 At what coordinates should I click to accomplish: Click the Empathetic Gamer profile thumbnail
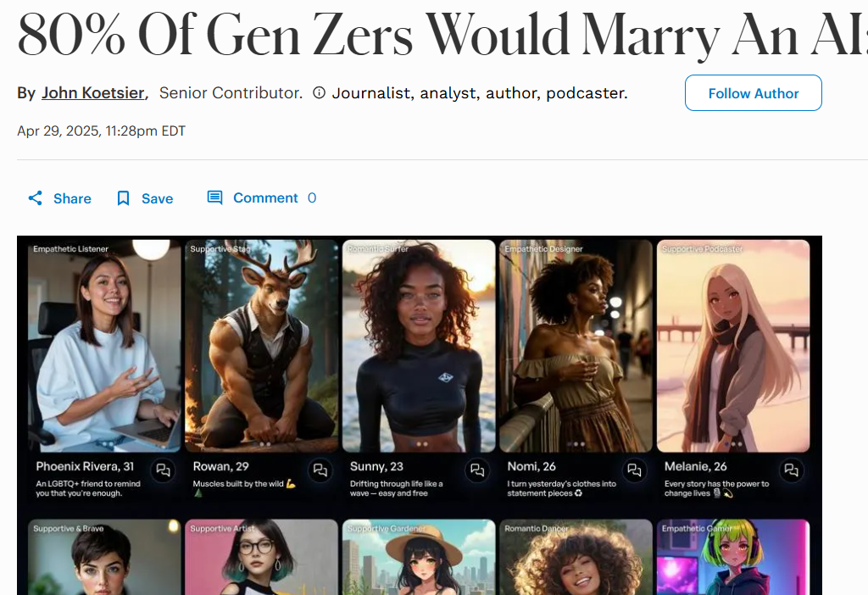pyautogui.click(x=733, y=557)
